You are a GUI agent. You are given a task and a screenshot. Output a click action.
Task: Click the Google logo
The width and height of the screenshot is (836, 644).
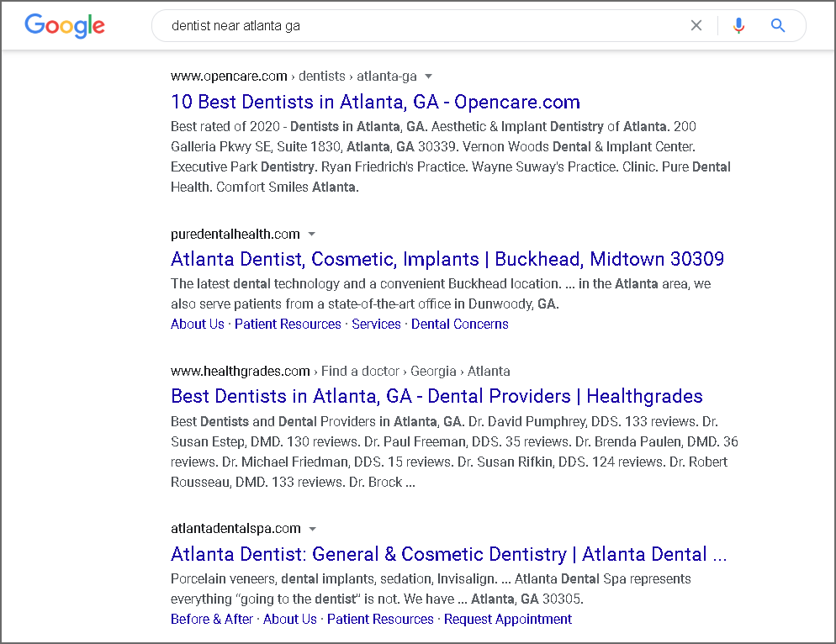(x=65, y=26)
